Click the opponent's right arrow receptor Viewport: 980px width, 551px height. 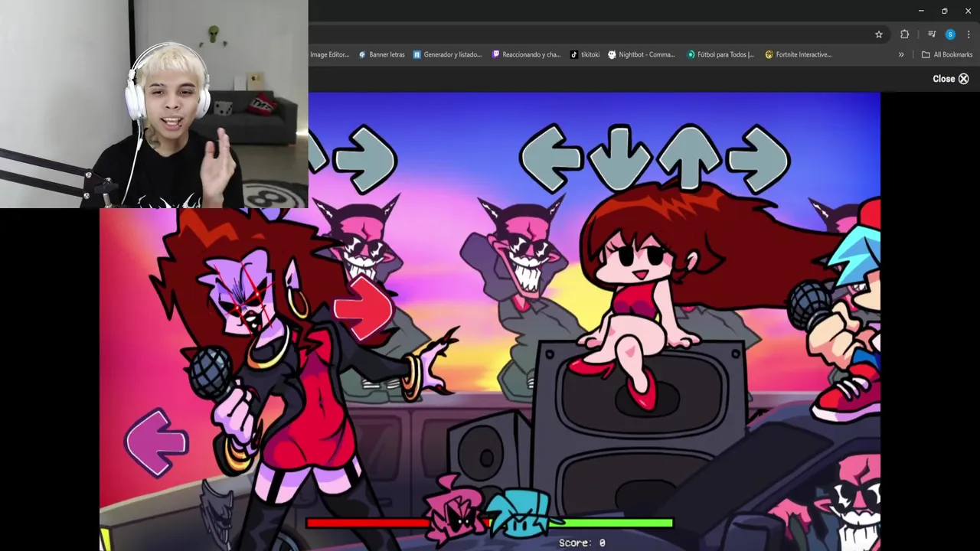pyautogui.click(x=366, y=159)
